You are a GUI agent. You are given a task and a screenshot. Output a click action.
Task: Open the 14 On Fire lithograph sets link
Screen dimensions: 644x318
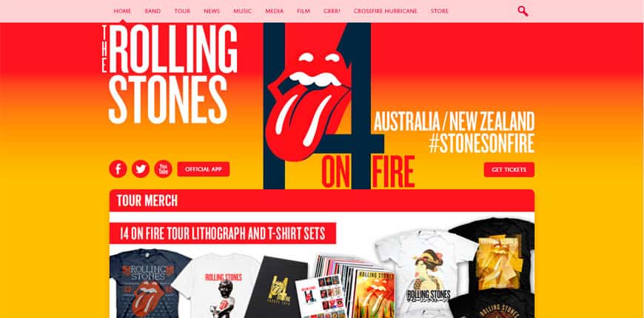click(x=223, y=233)
